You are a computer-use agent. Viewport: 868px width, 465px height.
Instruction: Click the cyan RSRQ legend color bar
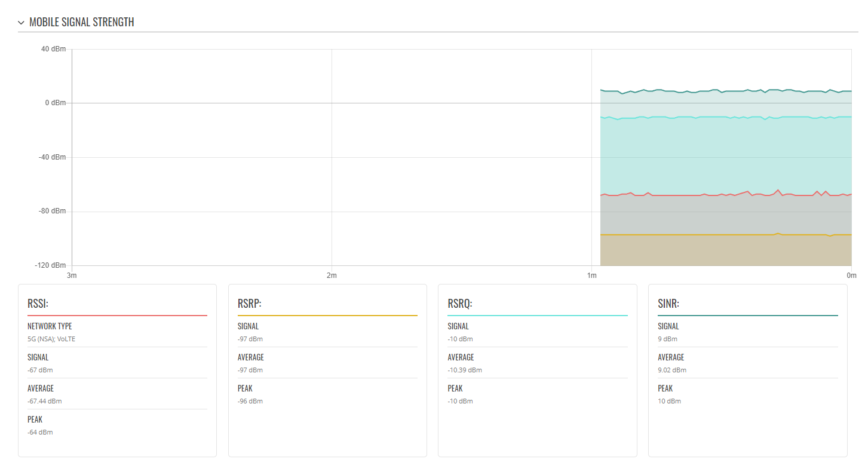tap(538, 315)
